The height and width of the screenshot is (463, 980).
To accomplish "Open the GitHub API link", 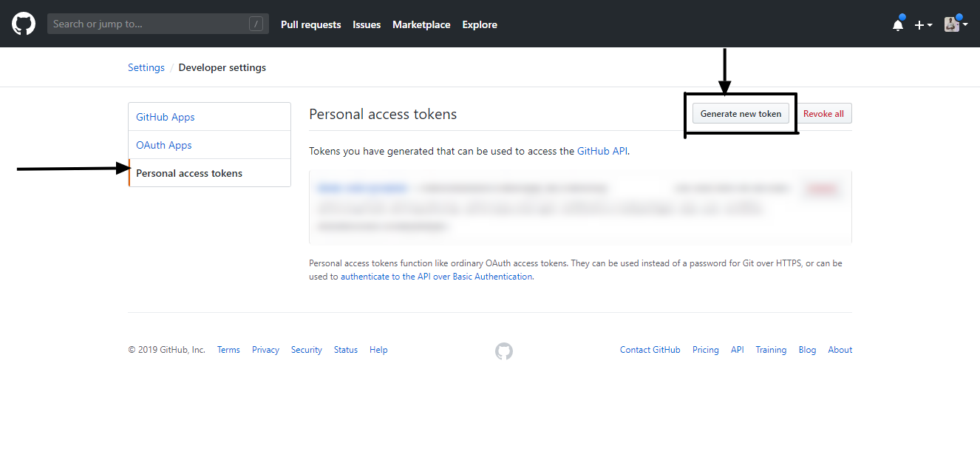I will coord(602,151).
